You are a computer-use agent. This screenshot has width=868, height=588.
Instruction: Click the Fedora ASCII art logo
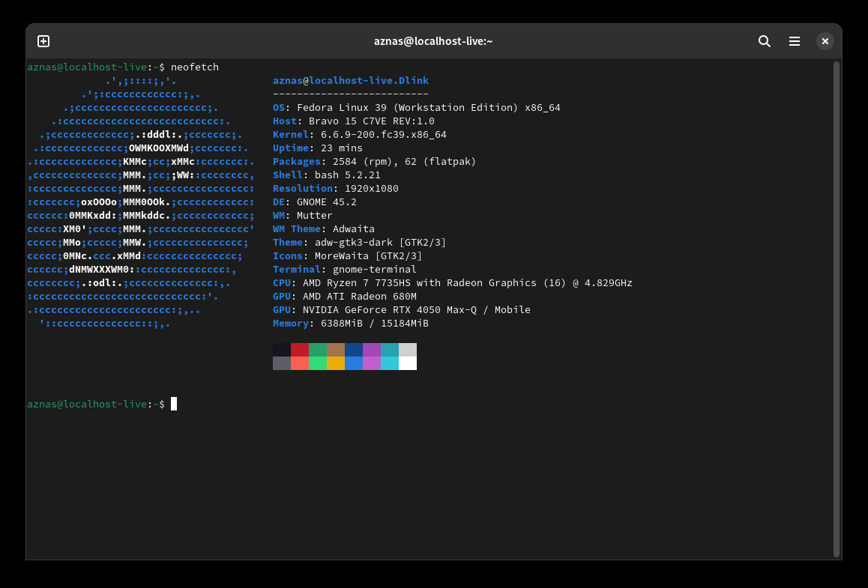(141, 202)
